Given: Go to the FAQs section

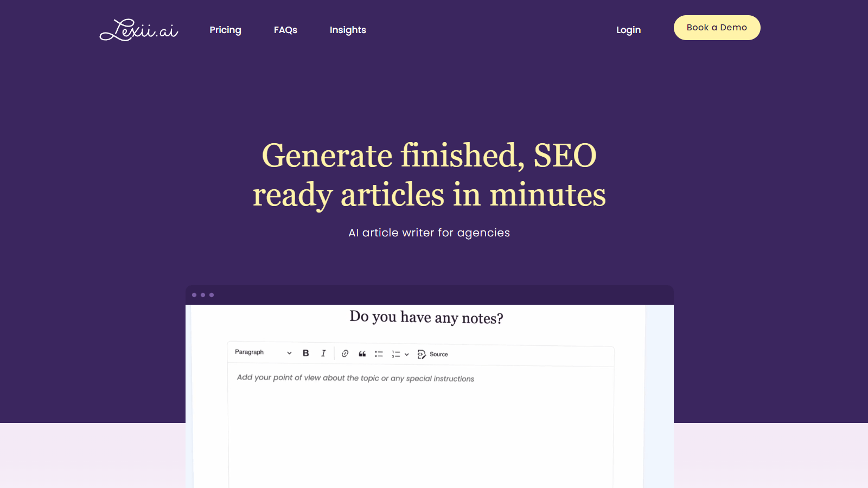Looking at the screenshot, I should 285,30.
